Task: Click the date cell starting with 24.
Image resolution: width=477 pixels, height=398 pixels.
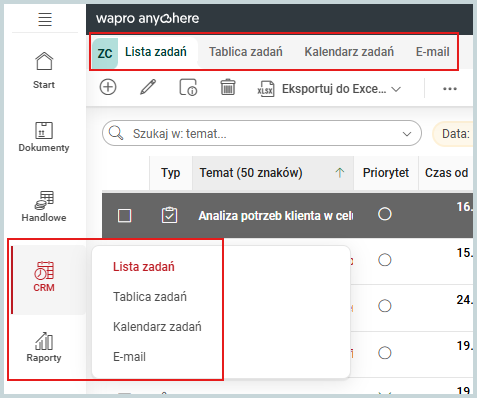Action: click(x=465, y=300)
